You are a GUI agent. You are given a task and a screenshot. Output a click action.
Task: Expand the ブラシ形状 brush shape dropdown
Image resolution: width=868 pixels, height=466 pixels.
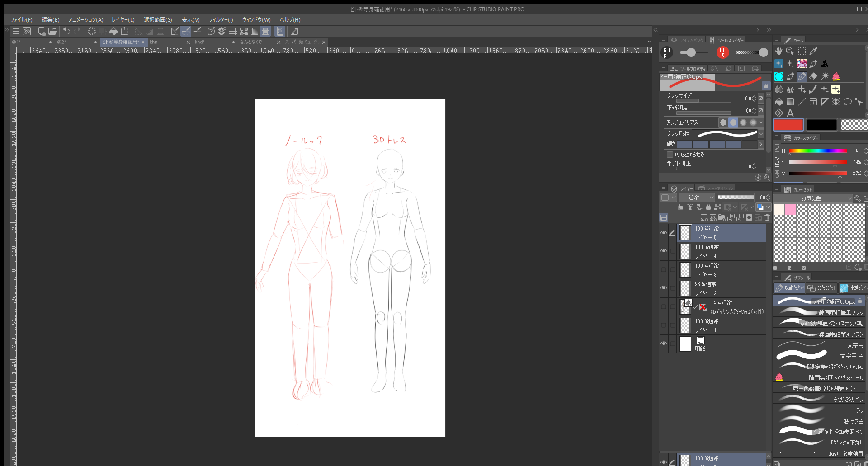coord(761,134)
